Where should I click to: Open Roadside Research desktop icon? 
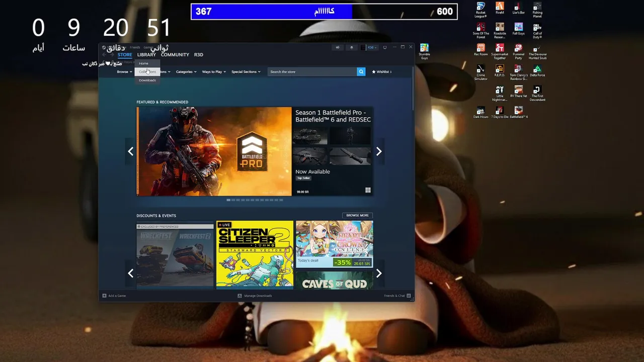click(500, 31)
